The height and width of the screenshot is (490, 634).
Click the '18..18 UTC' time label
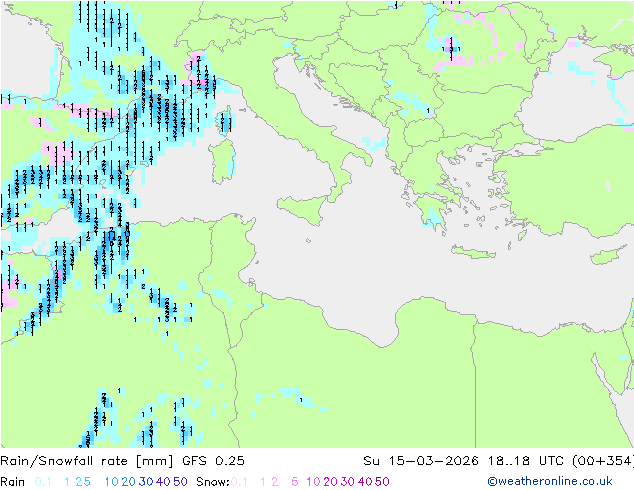527,460
